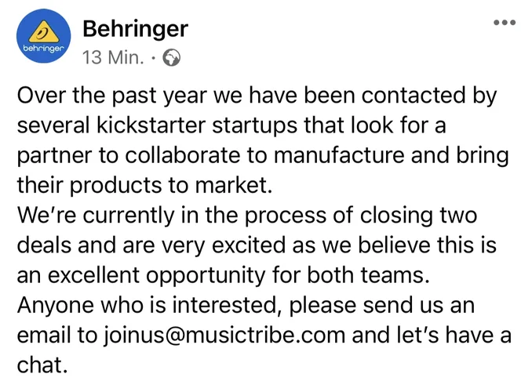Viewport: 532px width, 392px height.
Task: Open the Behringer page name link
Action: (135, 29)
